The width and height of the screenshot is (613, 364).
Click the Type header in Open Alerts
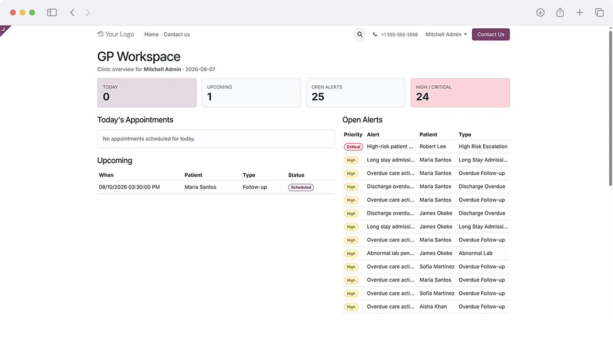coord(465,135)
